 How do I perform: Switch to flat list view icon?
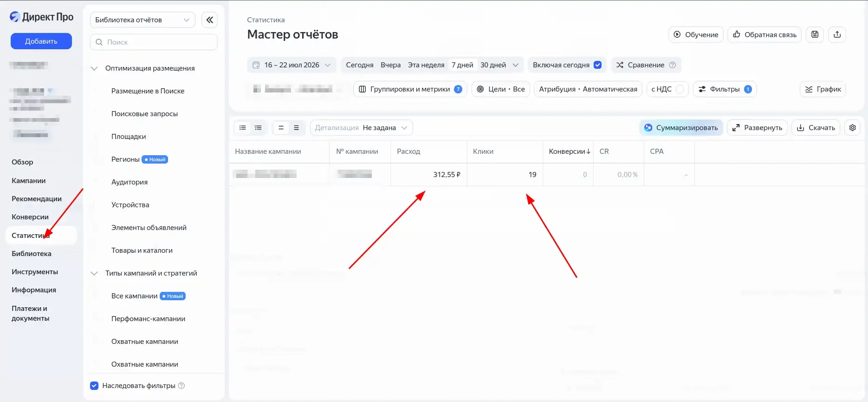click(x=243, y=128)
